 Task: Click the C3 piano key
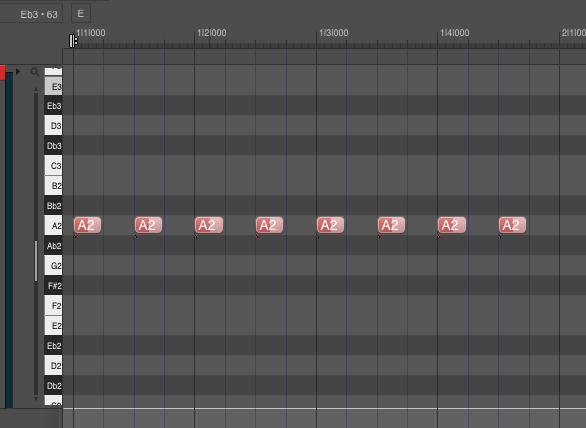(53, 166)
